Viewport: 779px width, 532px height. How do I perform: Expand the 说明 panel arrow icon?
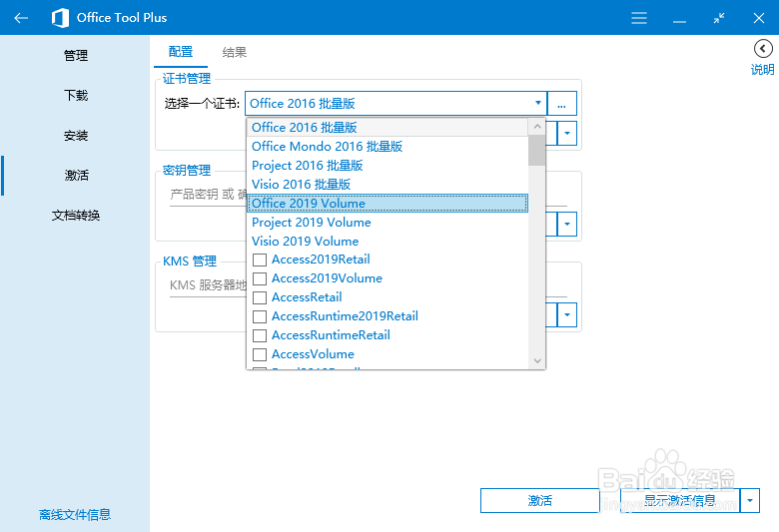point(763,49)
